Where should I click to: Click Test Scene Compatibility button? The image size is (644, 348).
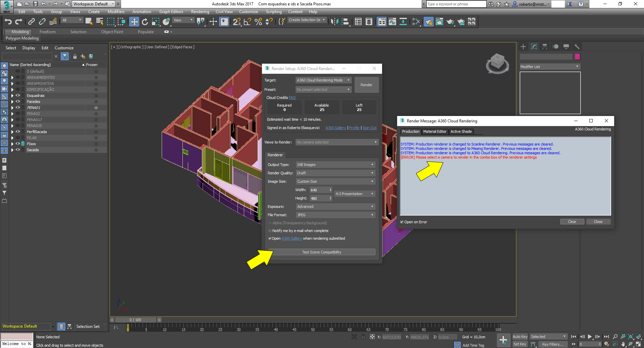322,252
